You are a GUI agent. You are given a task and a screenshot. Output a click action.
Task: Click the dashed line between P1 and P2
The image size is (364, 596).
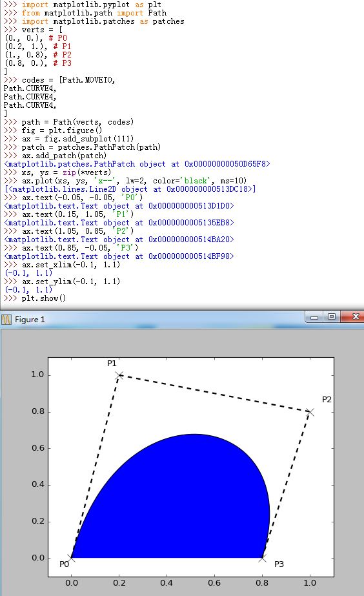click(x=215, y=394)
